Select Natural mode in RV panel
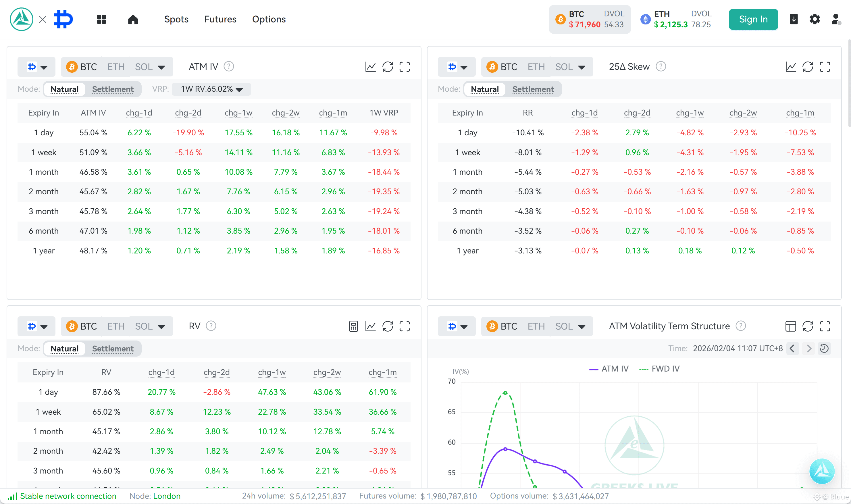Image resolution: width=851 pixels, height=504 pixels. pyautogui.click(x=65, y=349)
